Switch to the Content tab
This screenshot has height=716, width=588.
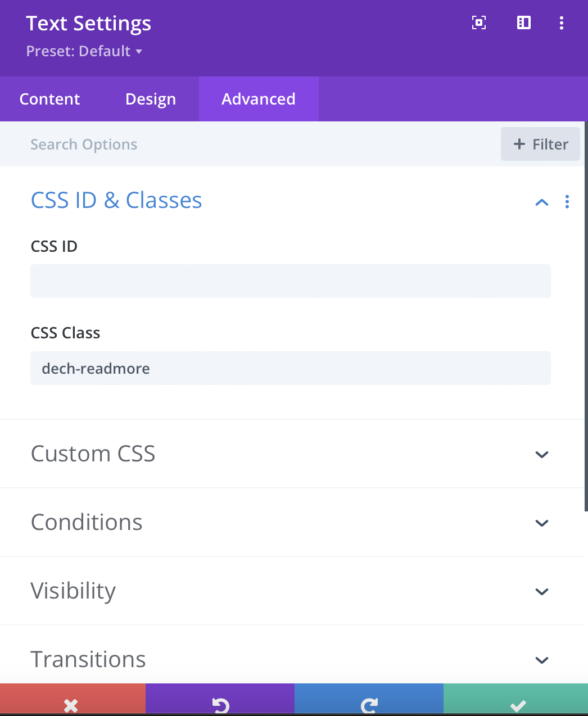click(x=49, y=99)
